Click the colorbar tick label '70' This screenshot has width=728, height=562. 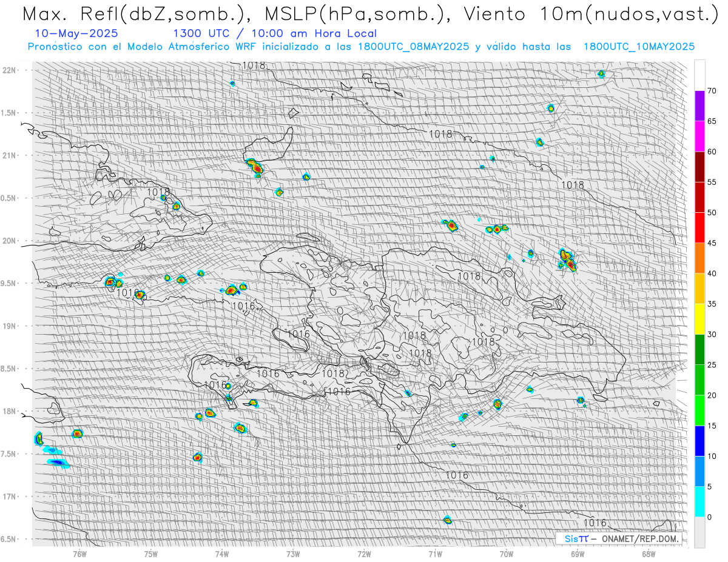(712, 91)
